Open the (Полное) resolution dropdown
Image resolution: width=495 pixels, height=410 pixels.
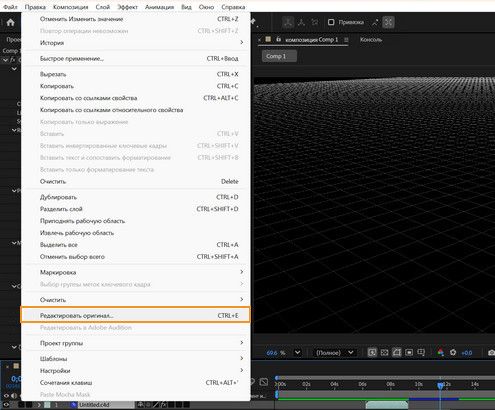coord(334,352)
